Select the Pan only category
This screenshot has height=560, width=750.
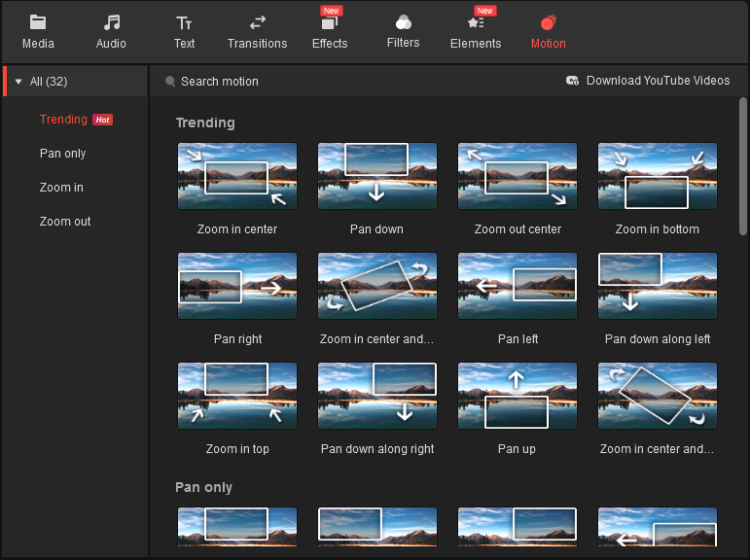click(62, 153)
